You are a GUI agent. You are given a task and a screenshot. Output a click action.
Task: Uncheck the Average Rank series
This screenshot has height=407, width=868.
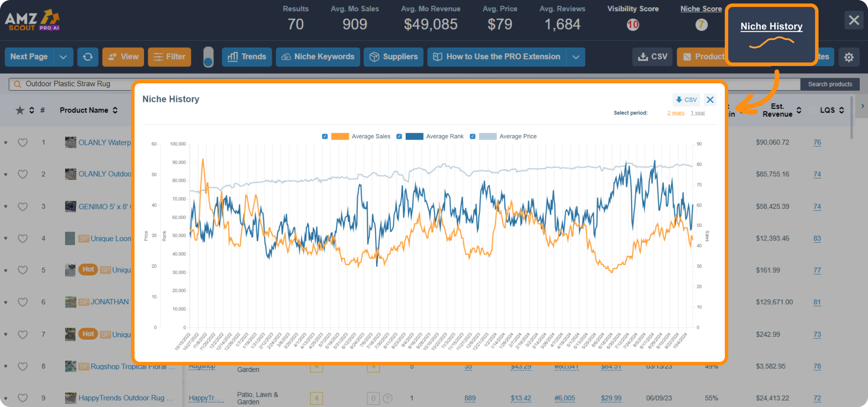click(x=399, y=136)
